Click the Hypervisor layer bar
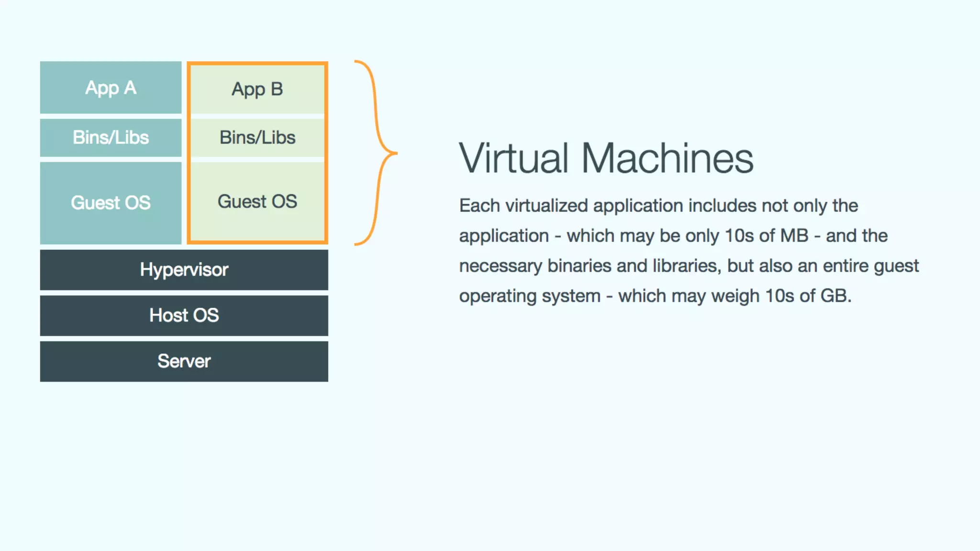Screen dimensions: 980x551 [x=184, y=270]
